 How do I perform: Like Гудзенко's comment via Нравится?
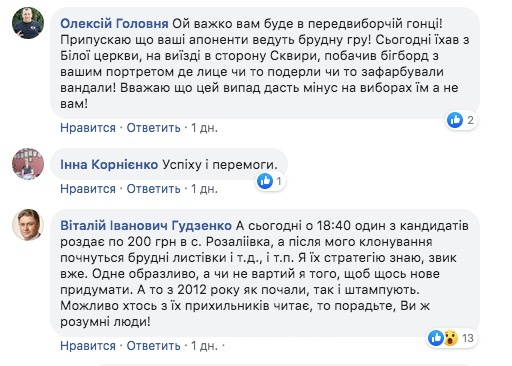pyautogui.click(x=88, y=346)
